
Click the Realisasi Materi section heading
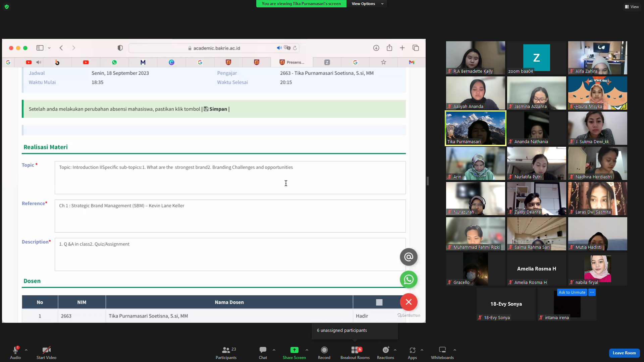46,147
